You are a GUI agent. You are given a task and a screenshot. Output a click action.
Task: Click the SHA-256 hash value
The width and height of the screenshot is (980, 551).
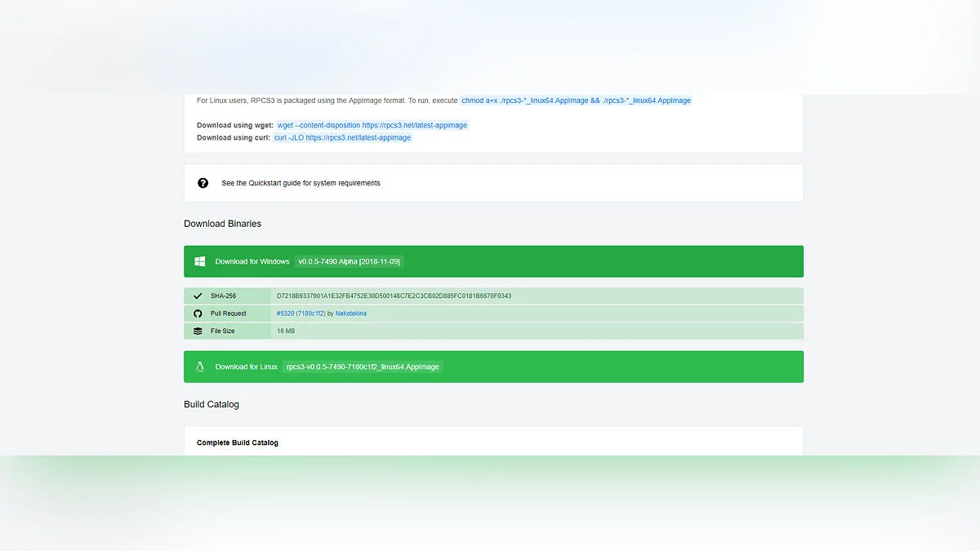394,296
